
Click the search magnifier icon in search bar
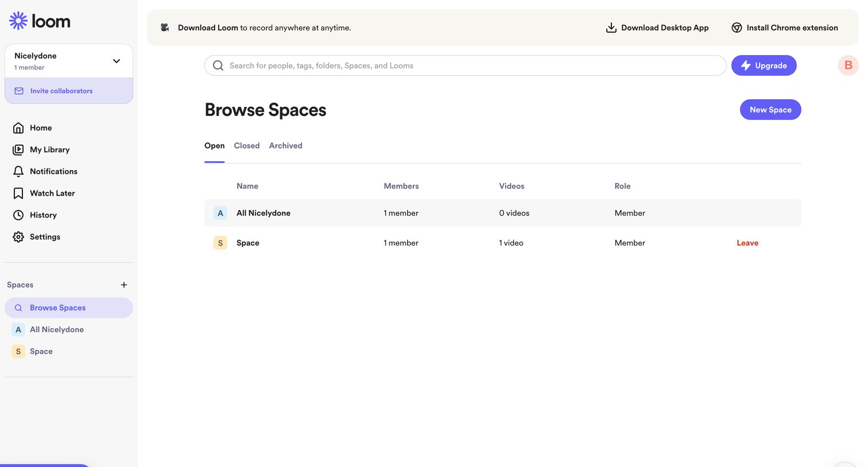tap(218, 65)
